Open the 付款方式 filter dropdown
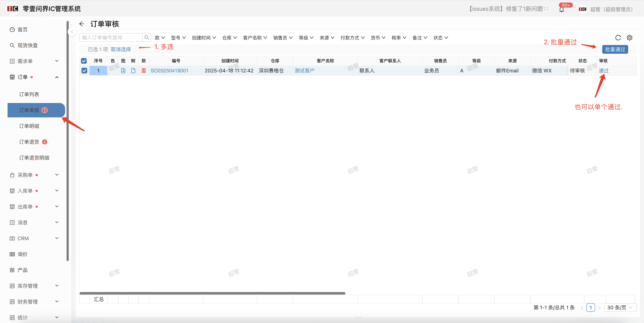 click(x=352, y=38)
